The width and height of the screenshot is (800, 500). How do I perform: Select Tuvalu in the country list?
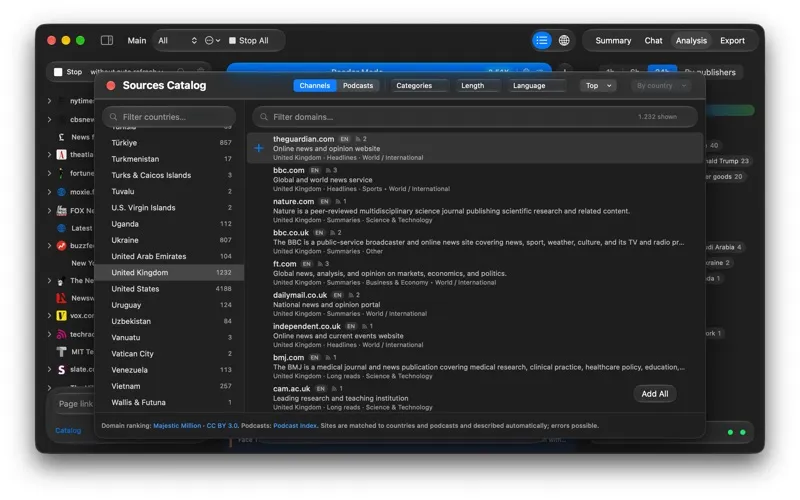point(169,191)
